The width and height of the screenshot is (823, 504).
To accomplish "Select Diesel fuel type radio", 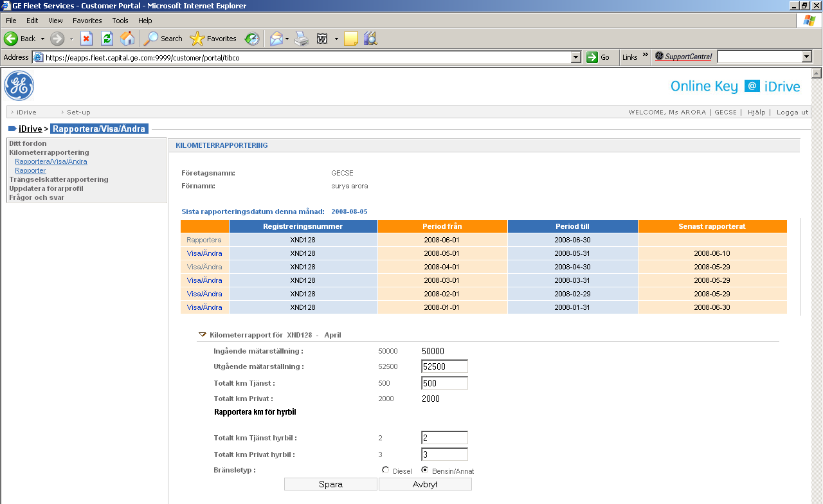I will (386, 470).
